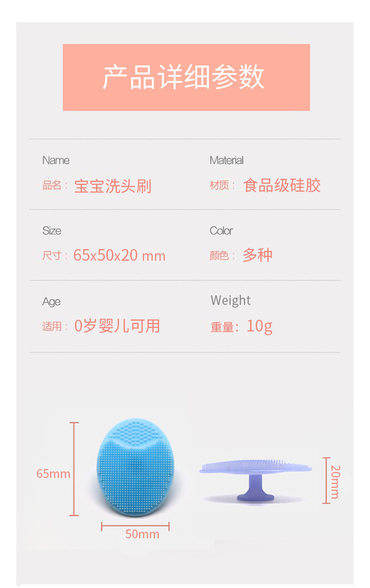Click the Name heading label

coord(56,161)
